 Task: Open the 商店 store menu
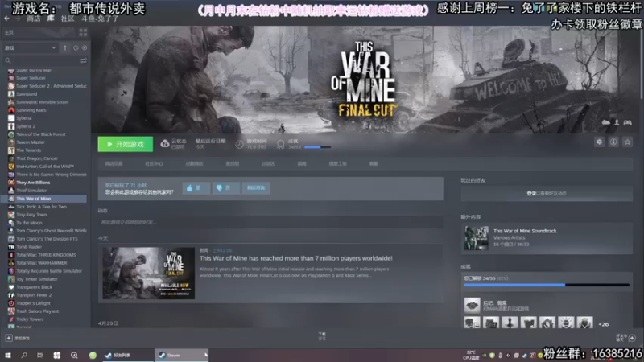33,19
